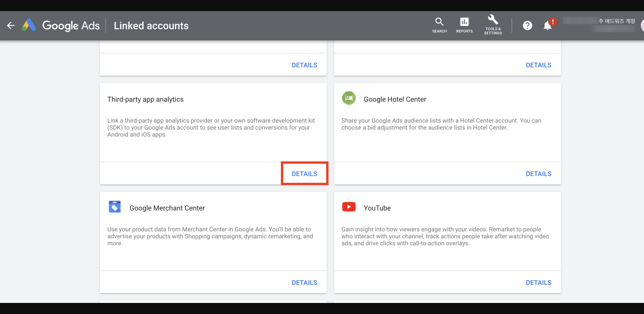This screenshot has height=314, width=644.
Task: Click the Google Hotel Center green icon
Action: [x=349, y=98]
